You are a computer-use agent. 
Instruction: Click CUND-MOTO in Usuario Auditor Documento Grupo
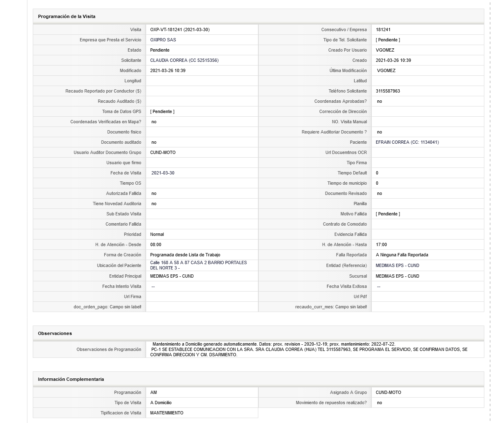pyautogui.click(x=163, y=152)
